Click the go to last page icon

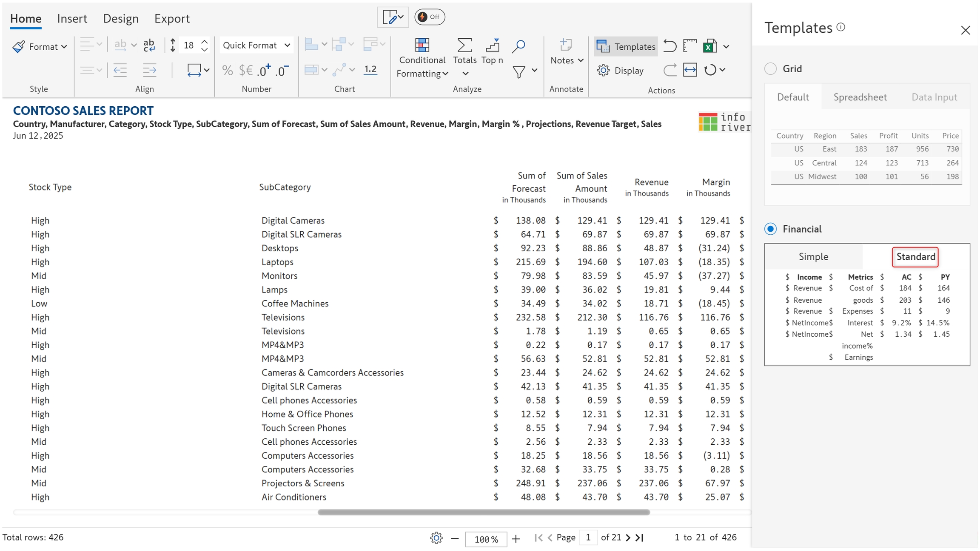(640, 538)
